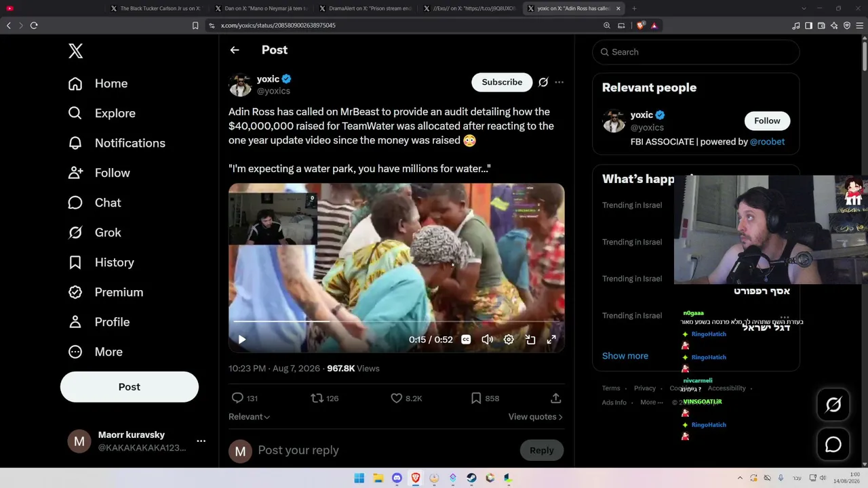Open the Premium page
868x488 pixels.
tap(106, 292)
